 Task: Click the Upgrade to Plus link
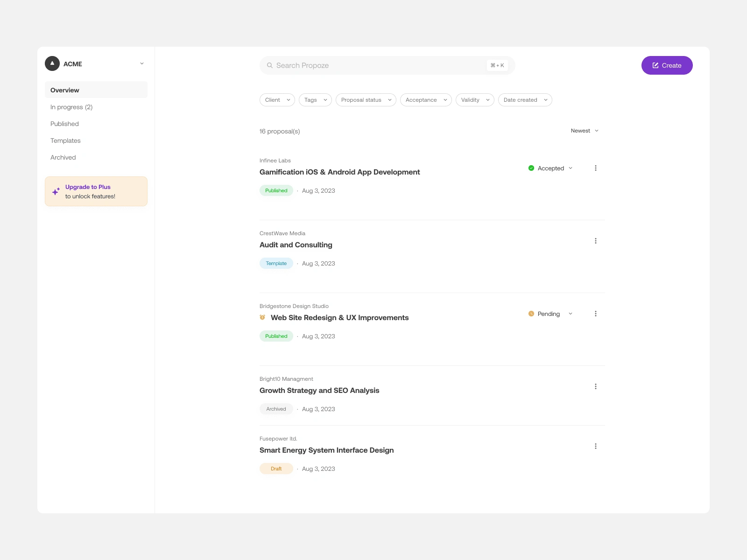click(x=88, y=187)
